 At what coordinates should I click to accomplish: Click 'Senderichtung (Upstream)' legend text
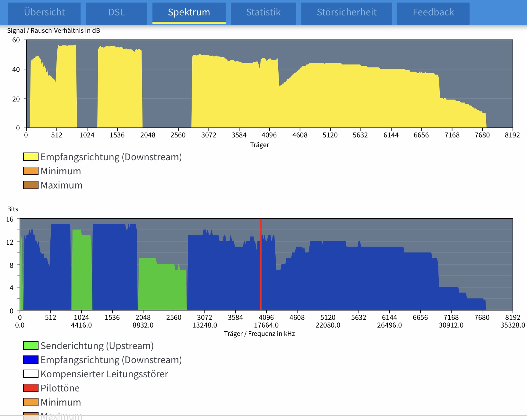point(97,346)
